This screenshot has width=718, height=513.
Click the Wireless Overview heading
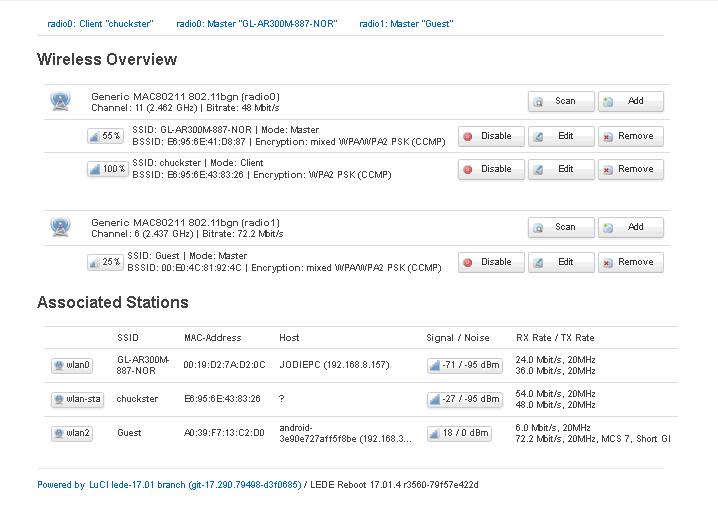(x=107, y=60)
